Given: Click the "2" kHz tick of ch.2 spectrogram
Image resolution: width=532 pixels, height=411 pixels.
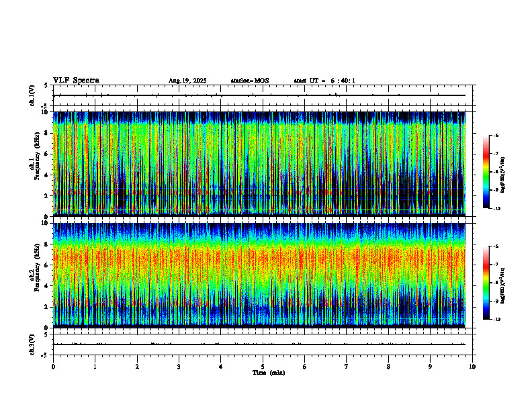Looking at the screenshot, I should (46, 307).
